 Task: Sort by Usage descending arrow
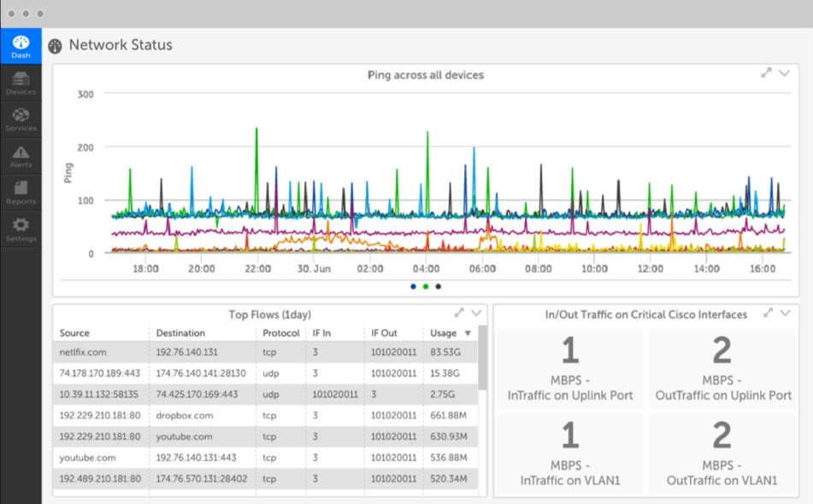pyautogui.click(x=468, y=333)
